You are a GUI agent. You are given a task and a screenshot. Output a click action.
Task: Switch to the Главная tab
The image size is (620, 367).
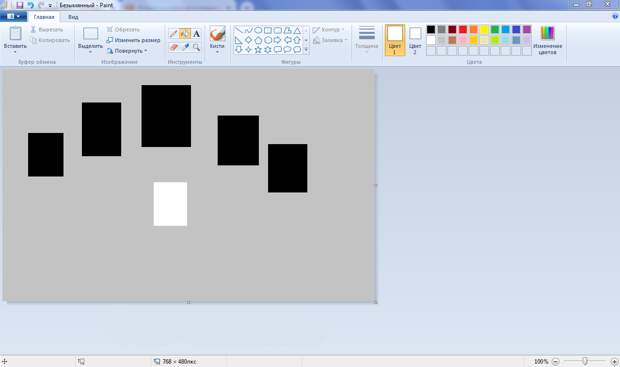point(44,17)
